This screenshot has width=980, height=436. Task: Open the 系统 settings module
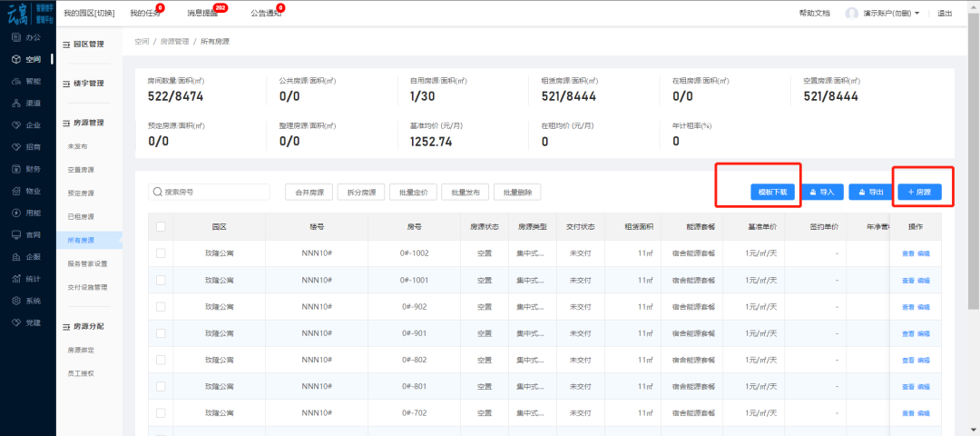click(x=27, y=301)
